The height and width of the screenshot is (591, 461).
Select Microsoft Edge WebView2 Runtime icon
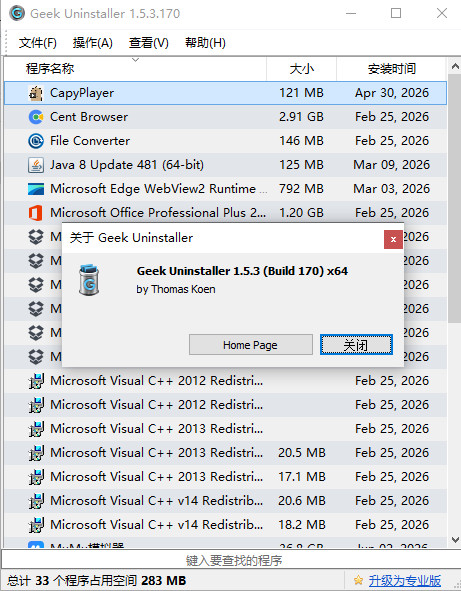[36, 189]
